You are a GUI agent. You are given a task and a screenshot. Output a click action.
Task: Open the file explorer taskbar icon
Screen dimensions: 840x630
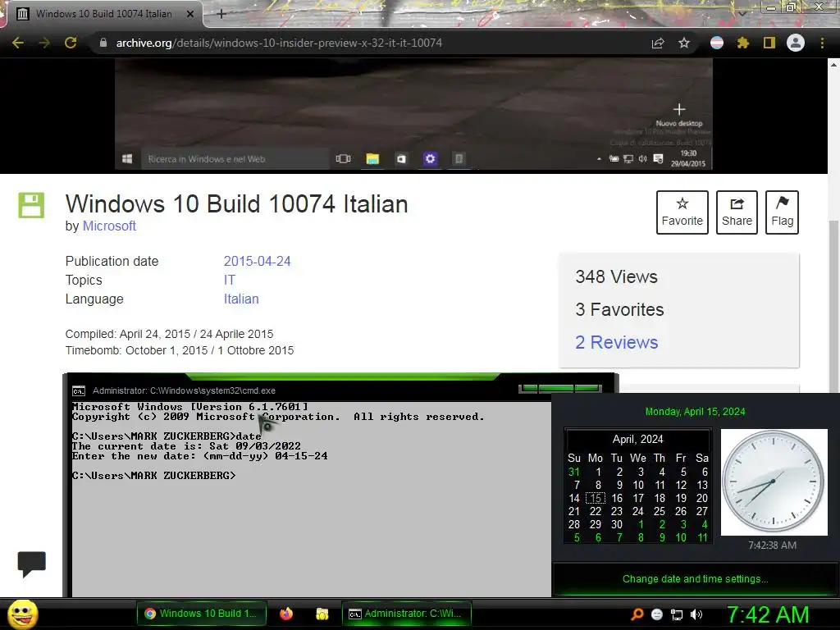tap(322, 614)
